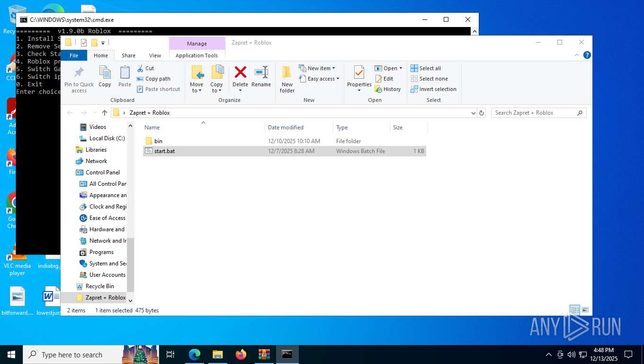Open Customize Quick Access Toolbar dropdown
This screenshot has height=364, width=644.
point(103,43)
